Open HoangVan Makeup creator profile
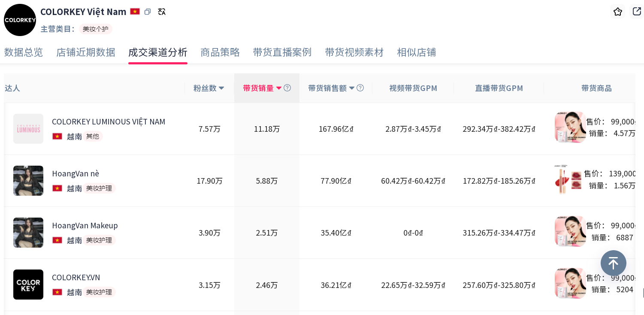 85,226
